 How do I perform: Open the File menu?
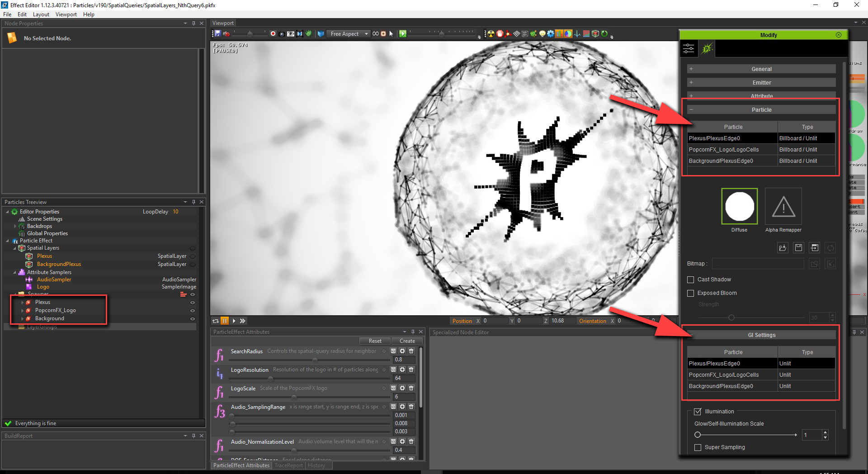click(x=7, y=14)
